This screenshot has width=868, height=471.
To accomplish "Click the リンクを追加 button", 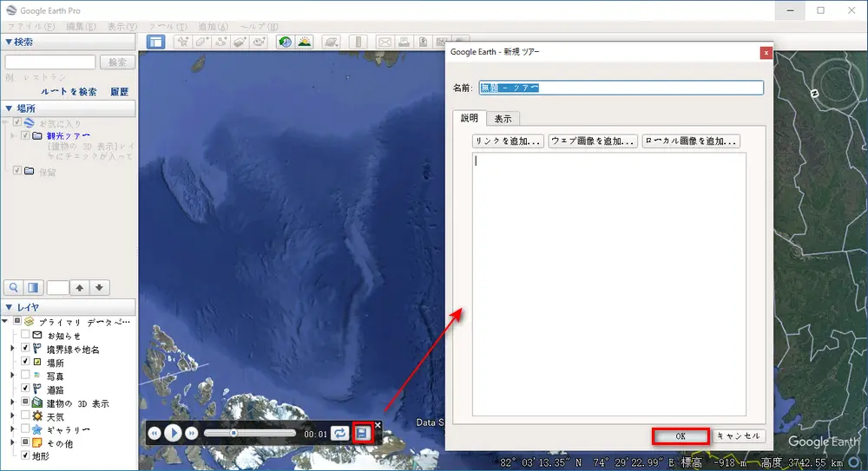I will click(x=508, y=141).
